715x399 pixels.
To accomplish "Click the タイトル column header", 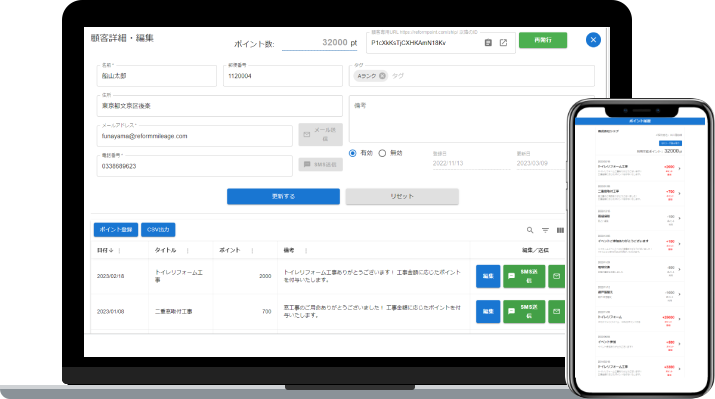I will (x=165, y=250).
